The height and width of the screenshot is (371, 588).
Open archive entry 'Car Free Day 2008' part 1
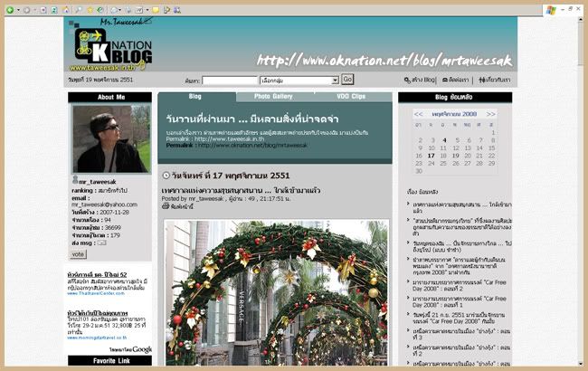(459, 302)
